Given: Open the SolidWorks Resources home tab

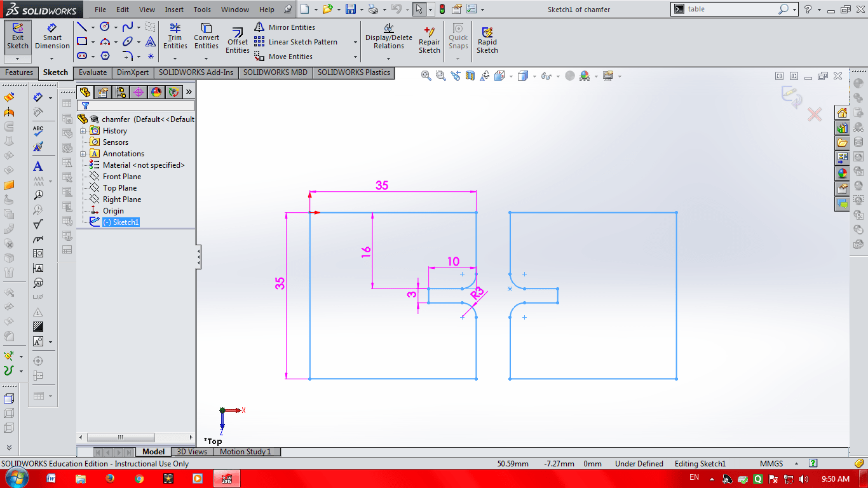Looking at the screenshot, I should [x=842, y=112].
